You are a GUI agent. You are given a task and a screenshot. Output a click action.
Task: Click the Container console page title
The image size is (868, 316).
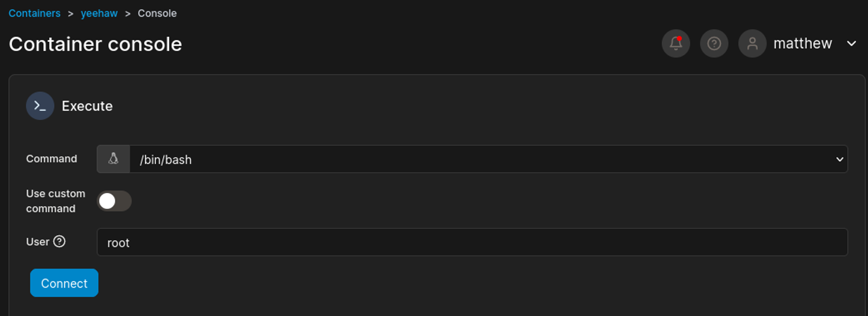point(95,44)
